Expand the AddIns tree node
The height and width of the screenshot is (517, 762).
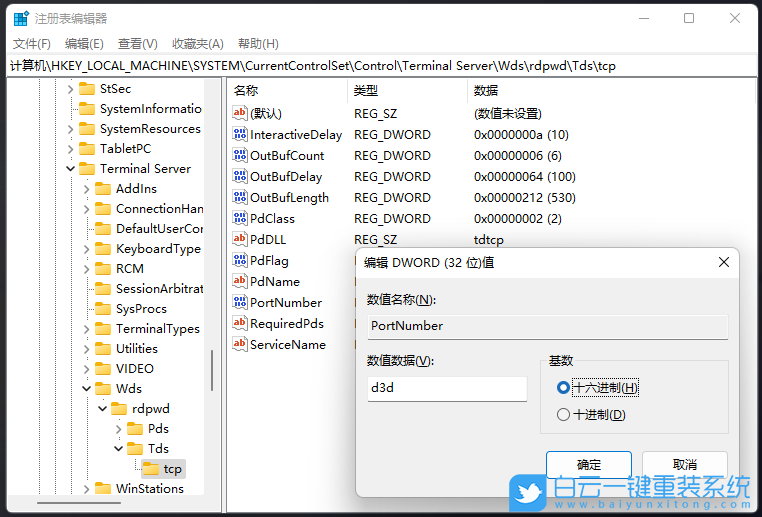(x=87, y=189)
